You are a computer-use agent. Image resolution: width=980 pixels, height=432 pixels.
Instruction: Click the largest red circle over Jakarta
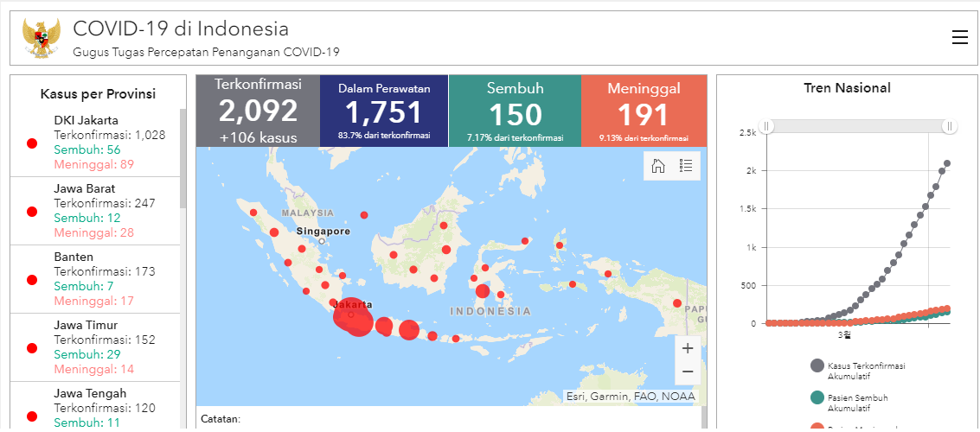(x=351, y=314)
